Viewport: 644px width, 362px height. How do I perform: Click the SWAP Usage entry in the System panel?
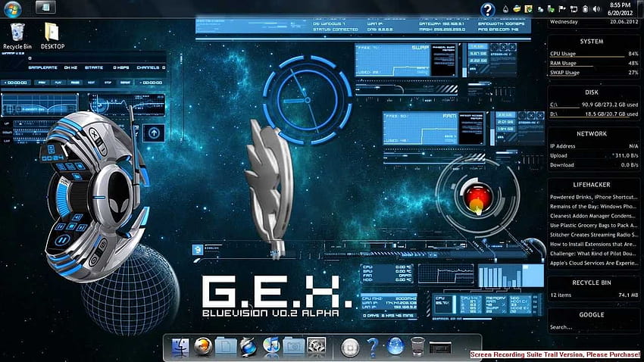point(594,73)
